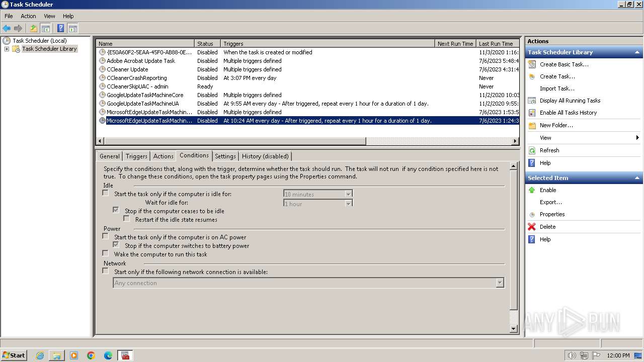Expand the Task Scheduler Library tree node
Screen dimensions: 644x362
click(7, 49)
